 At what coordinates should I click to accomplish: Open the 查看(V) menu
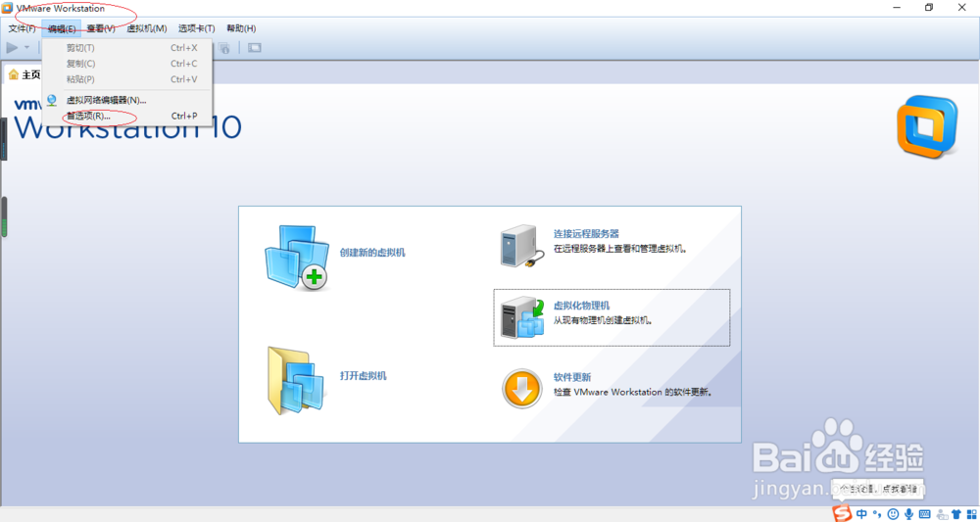click(101, 28)
